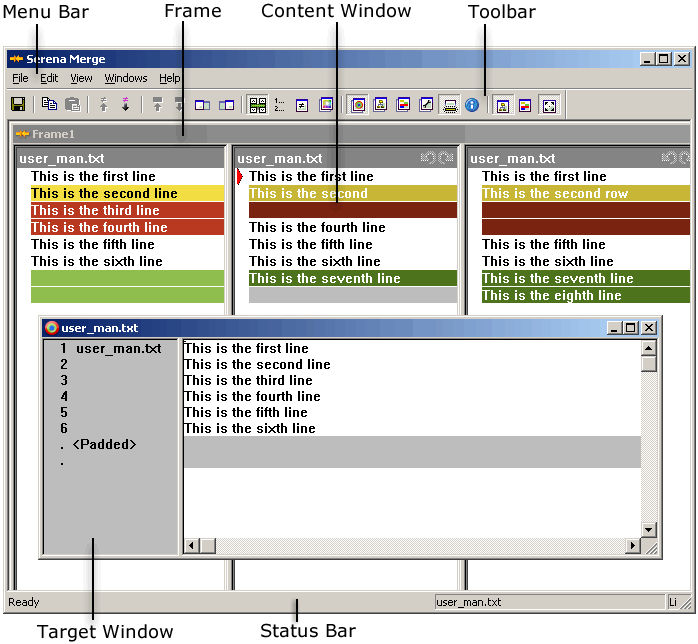Click horizontal scrollbar right arrow in target window
698x644 pixels.
pos(633,545)
